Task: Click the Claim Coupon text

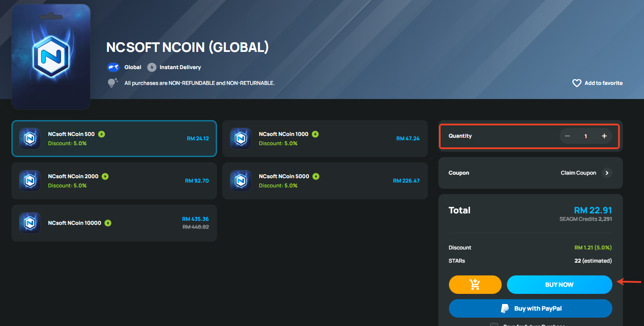Action: point(579,173)
